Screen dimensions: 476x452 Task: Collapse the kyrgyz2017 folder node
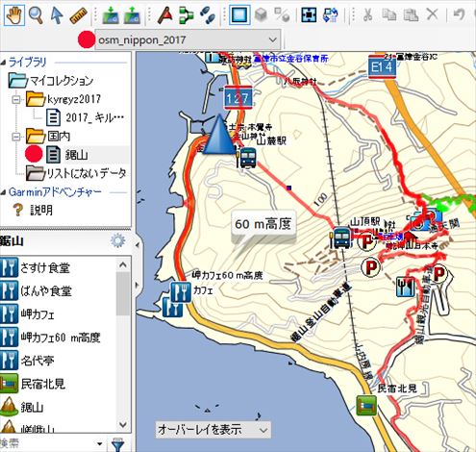click(15, 99)
